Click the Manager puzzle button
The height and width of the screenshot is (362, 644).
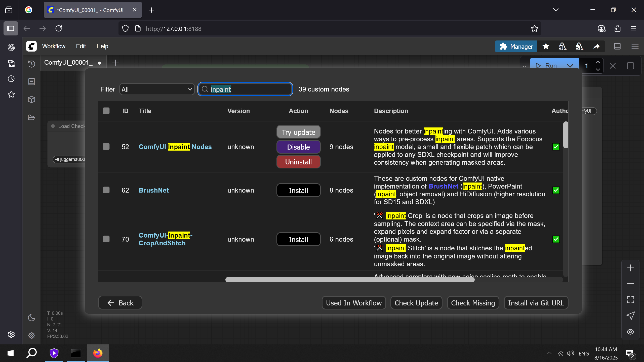(x=516, y=47)
